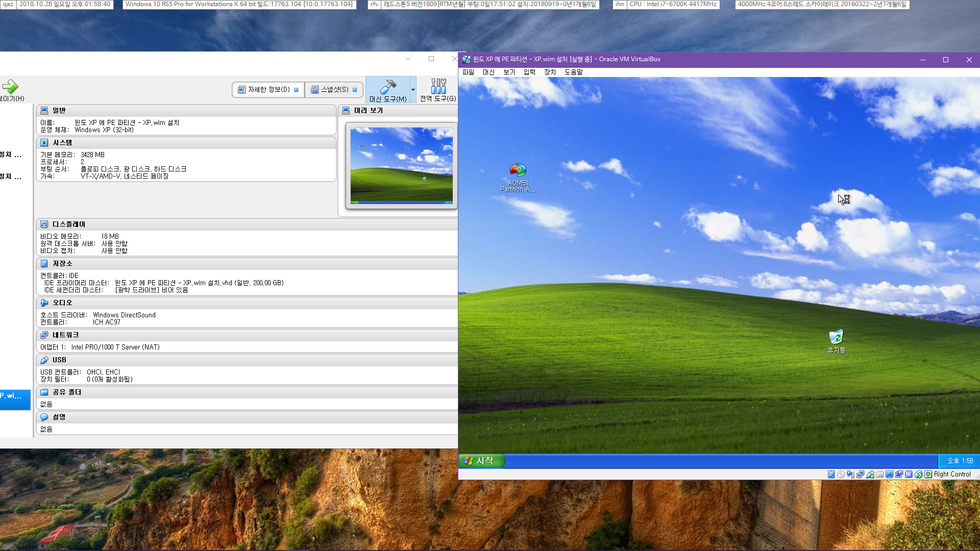
Task: Click the 일반 section header
Action: pos(186,111)
